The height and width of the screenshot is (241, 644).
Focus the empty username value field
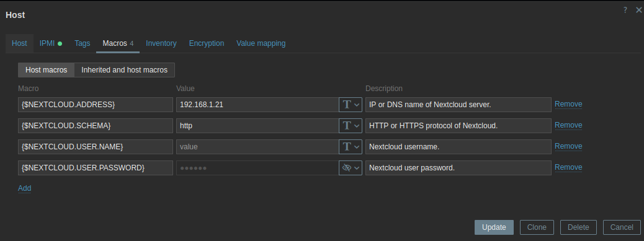coord(257,147)
